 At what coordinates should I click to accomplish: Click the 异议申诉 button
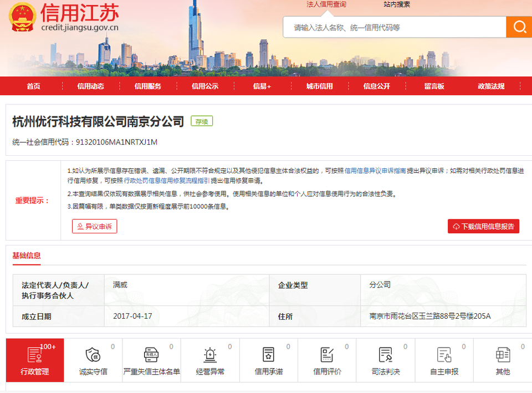95,226
